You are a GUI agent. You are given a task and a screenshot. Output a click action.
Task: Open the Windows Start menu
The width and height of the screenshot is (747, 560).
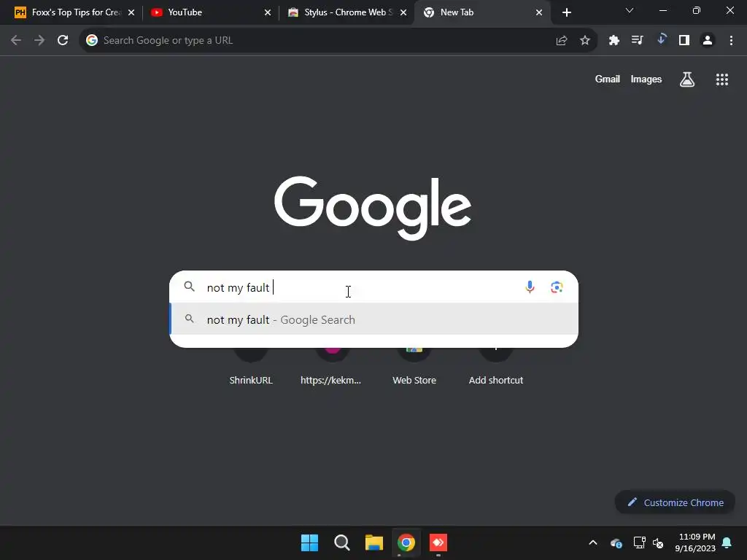(x=309, y=542)
